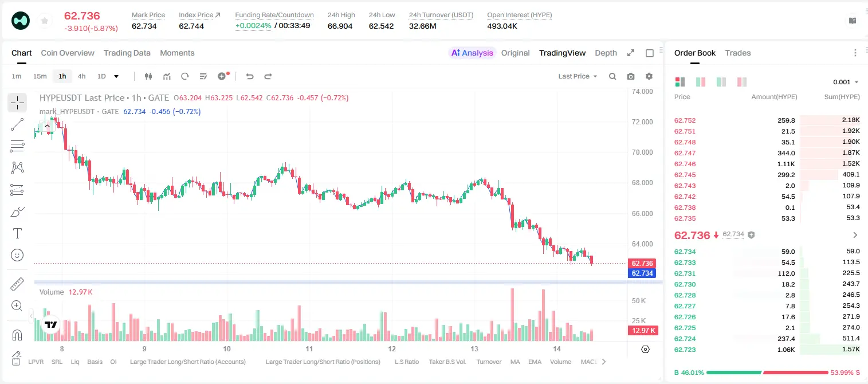Show only sell orders in order book
Screen dimensions: 868x384
[742, 82]
